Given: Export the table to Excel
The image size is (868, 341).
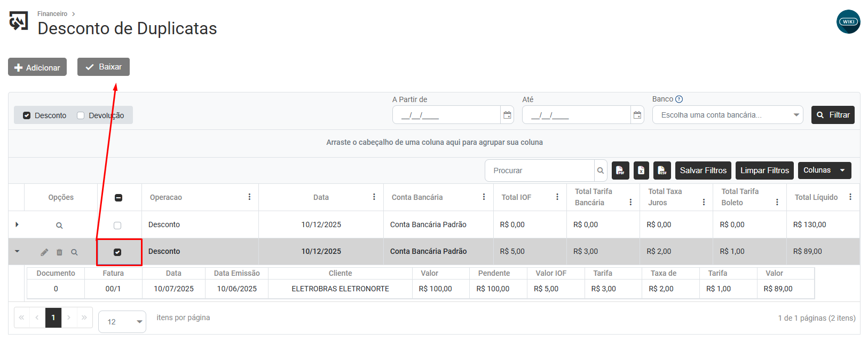Looking at the screenshot, I should (641, 170).
